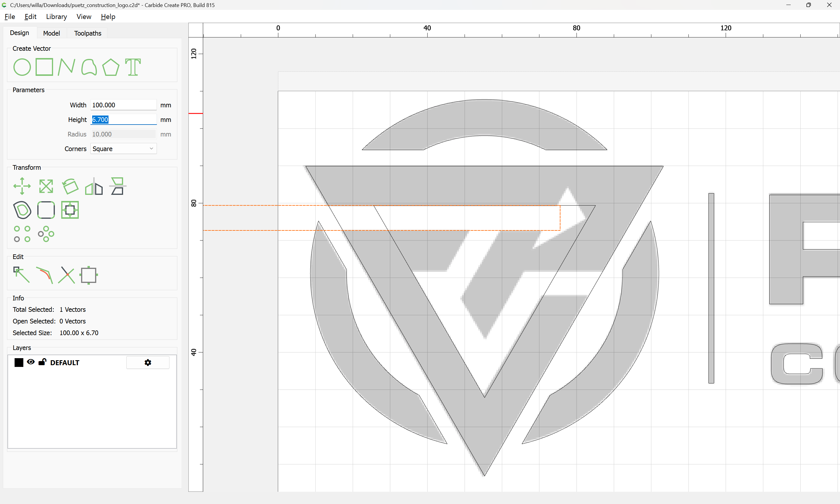840x504 pixels.
Task: Click the Width input field
Action: tap(124, 105)
